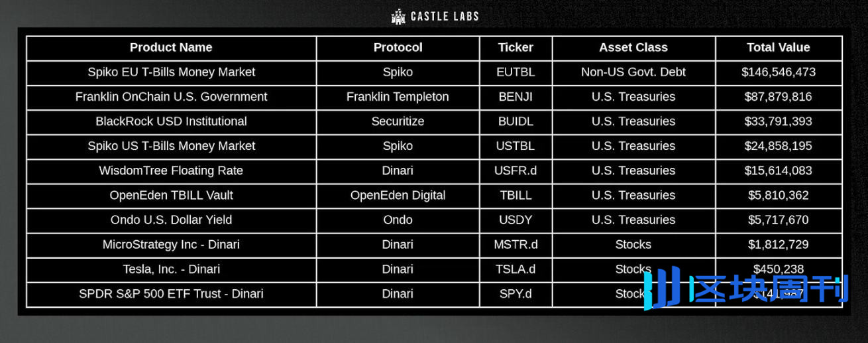This screenshot has height=343, width=868.
Task: Click the Securitize protocol cell
Action: pyautogui.click(x=398, y=121)
